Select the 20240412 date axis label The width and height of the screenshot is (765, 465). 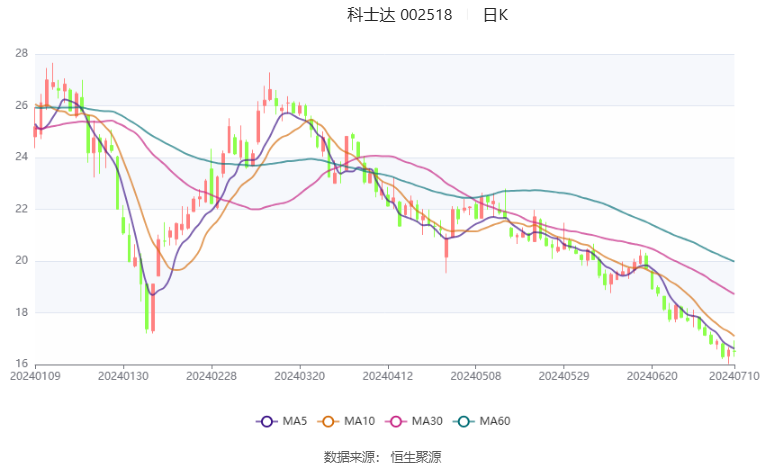coord(387,376)
